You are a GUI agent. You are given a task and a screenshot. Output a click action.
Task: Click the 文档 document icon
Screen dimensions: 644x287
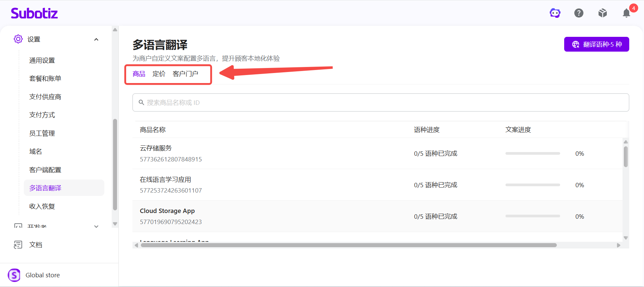(x=18, y=245)
